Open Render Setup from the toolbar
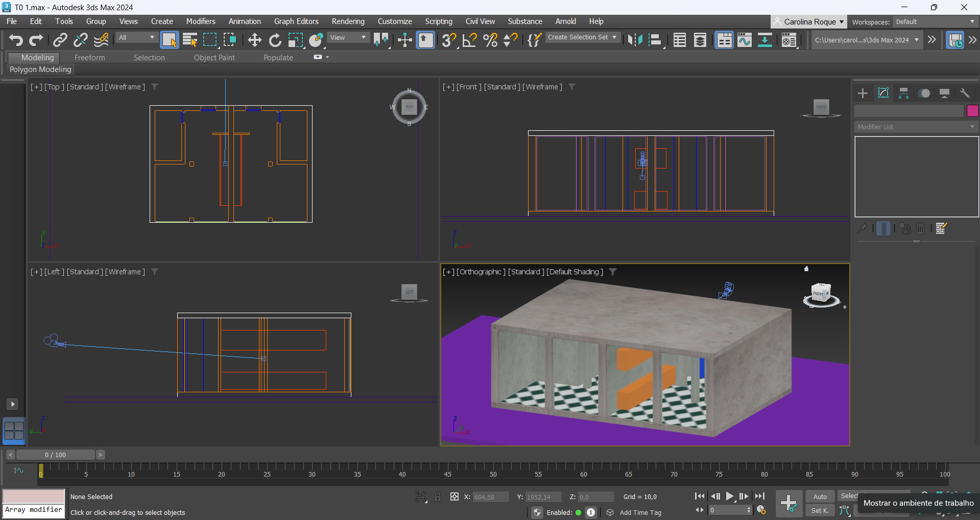Image resolution: width=980 pixels, height=520 pixels. pos(789,40)
